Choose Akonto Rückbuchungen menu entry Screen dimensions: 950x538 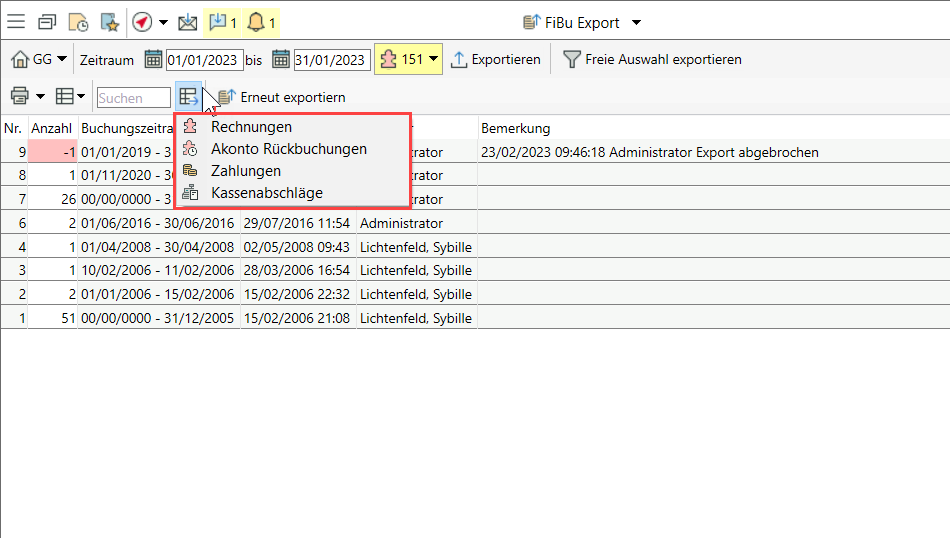click(x=288, y=149)
